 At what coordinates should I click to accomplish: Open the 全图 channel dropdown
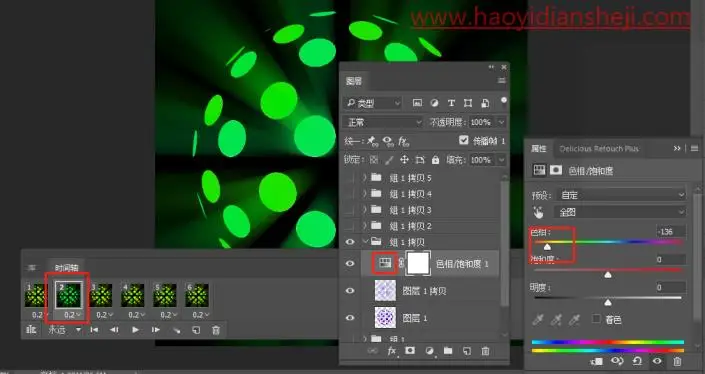click(x=621, y=212)
